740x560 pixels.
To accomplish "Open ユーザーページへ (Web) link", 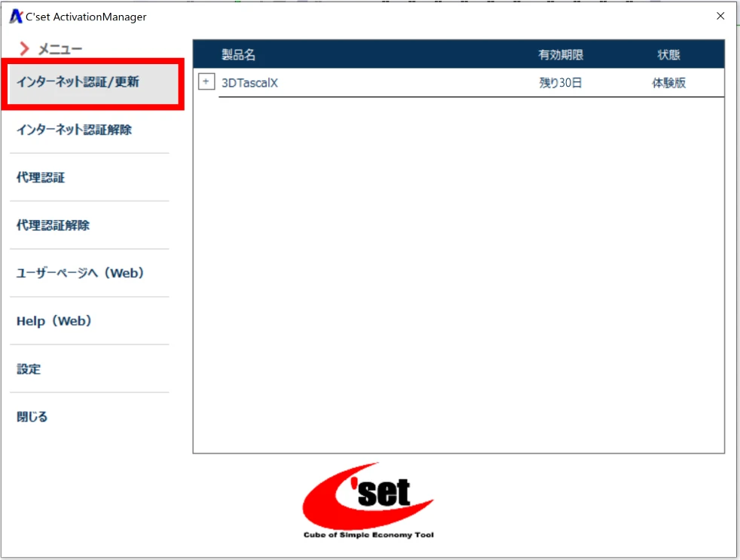I will click(80, 273).
